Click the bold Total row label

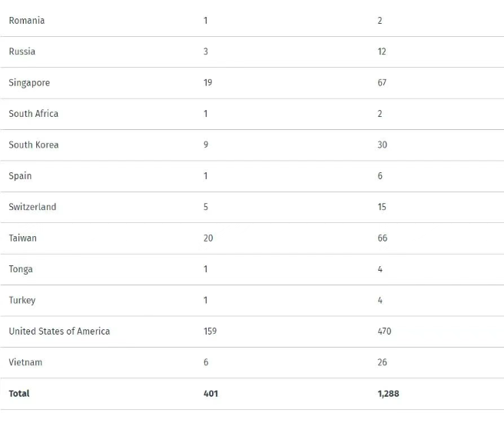pyautogui.click(x=19, y=394)
